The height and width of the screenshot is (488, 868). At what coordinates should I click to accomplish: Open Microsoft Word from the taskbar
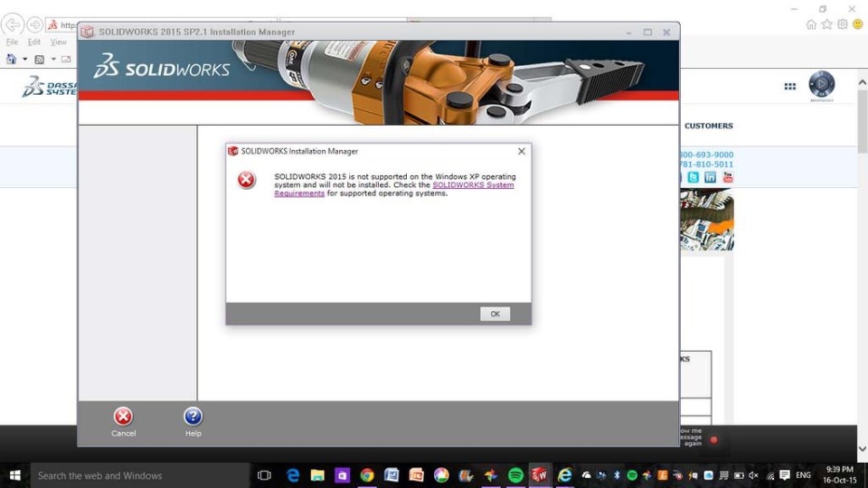[392, 475]
